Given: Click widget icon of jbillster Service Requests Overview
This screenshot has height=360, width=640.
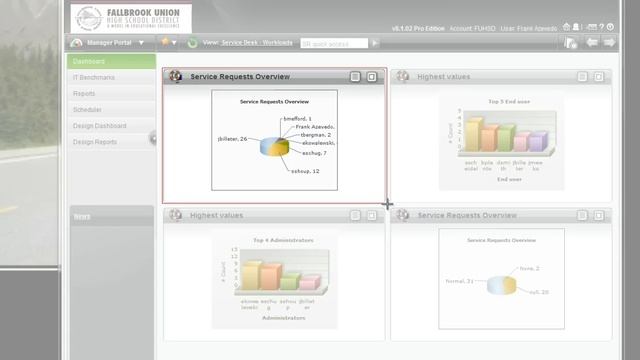Looking at the screenshot, I should point(176,76).
